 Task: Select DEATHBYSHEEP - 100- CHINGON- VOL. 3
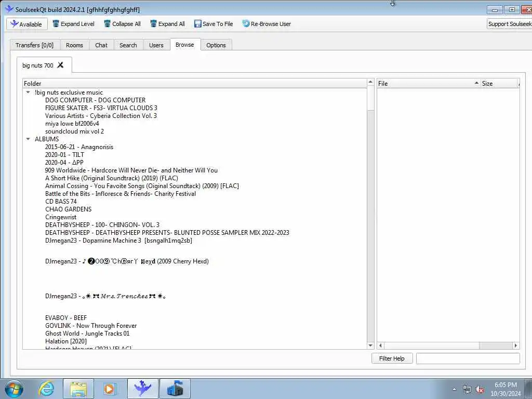102,225
